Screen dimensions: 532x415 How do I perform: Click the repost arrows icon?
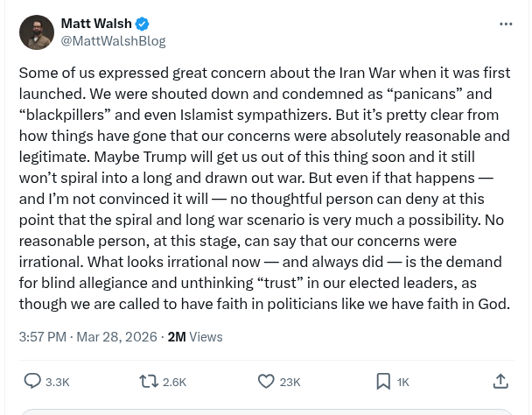point(149,381)
